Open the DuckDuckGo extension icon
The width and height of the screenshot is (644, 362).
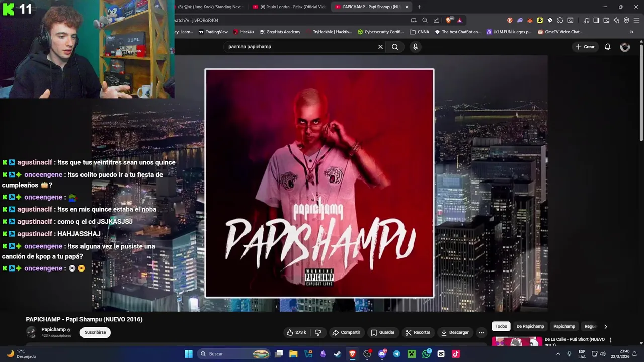click(x=510, y=20)
